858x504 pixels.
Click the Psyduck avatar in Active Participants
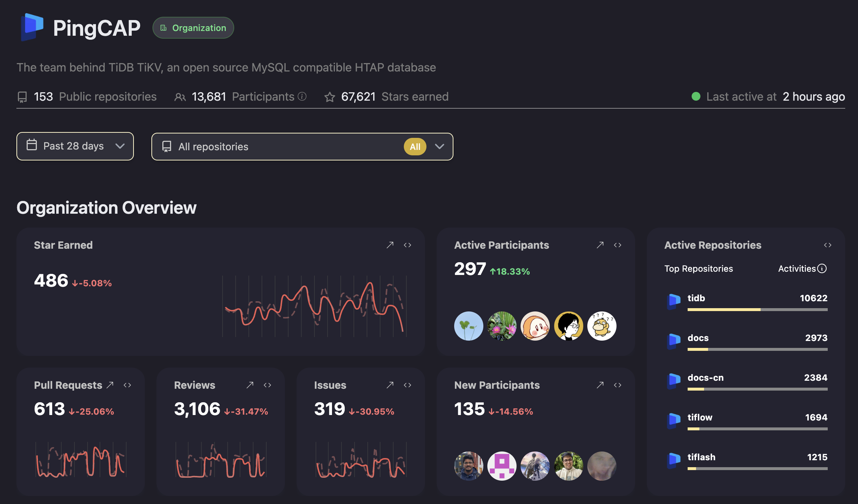coord(602,326)
